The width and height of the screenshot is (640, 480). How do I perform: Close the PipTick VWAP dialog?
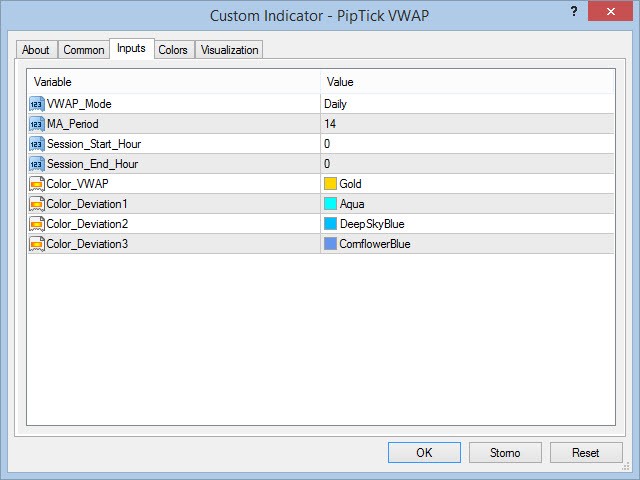pyautogui.click(x=610, y=11)
